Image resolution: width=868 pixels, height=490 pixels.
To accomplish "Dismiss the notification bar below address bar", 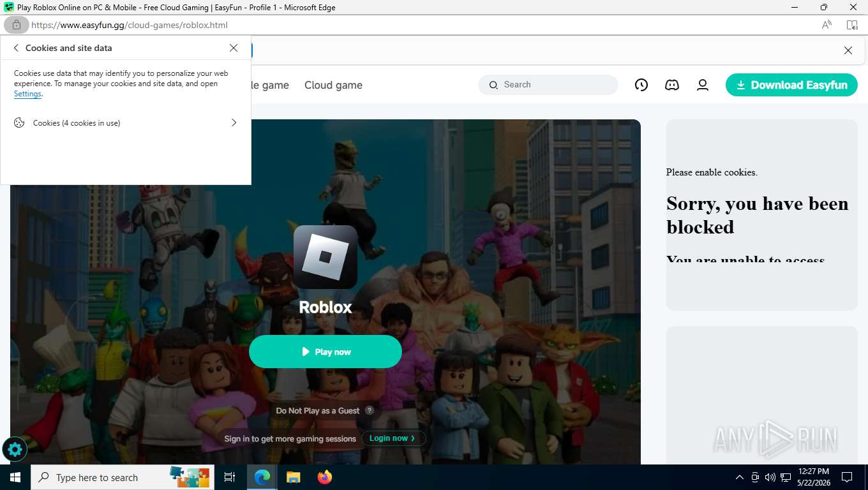I will click(848, 50).
